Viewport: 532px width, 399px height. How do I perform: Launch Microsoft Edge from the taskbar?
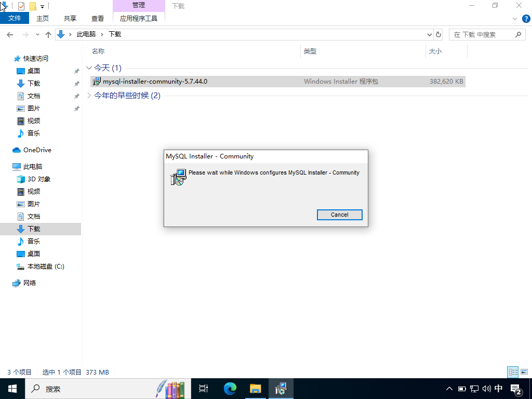(x=230, y=389)
